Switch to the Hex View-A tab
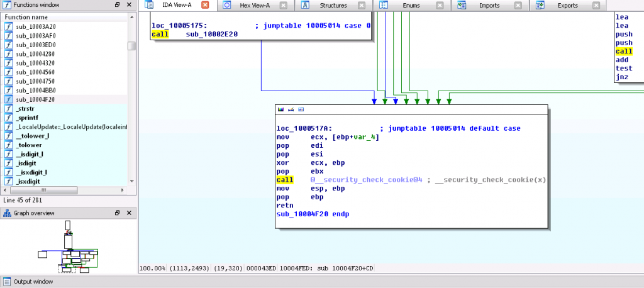 tap(255, 5)
